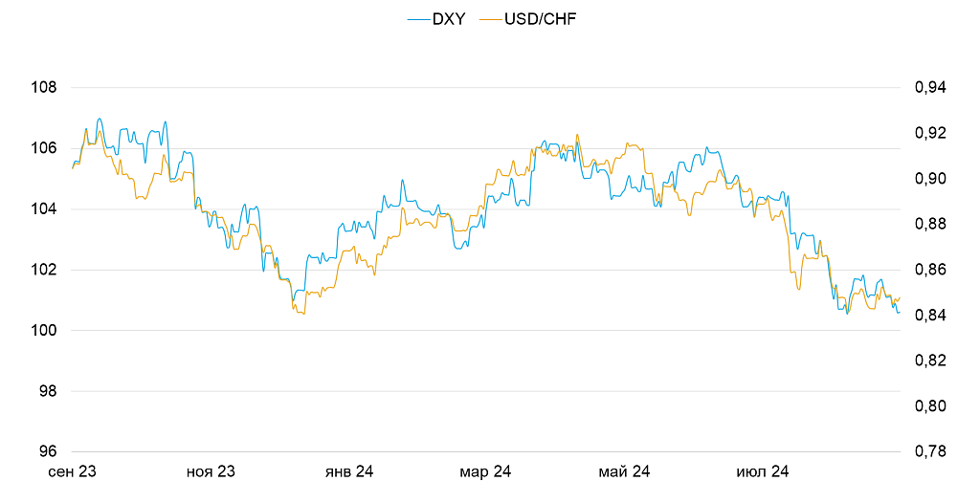Select the ноя 23 date label
The image size is (980, 503).
pos(211,472)
